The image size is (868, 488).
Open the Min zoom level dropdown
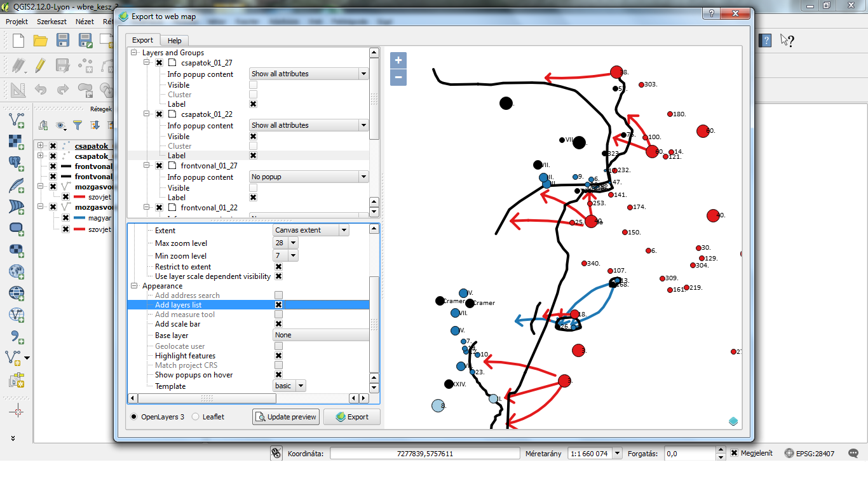point(285,255)
